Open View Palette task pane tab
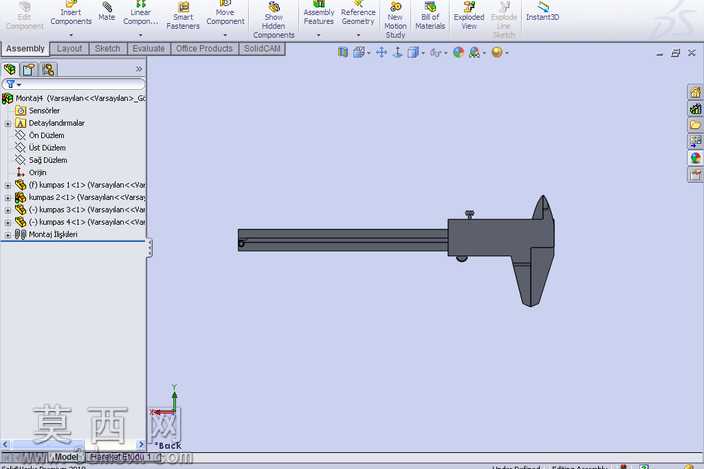704x469 pixels. tap(695, 141)
